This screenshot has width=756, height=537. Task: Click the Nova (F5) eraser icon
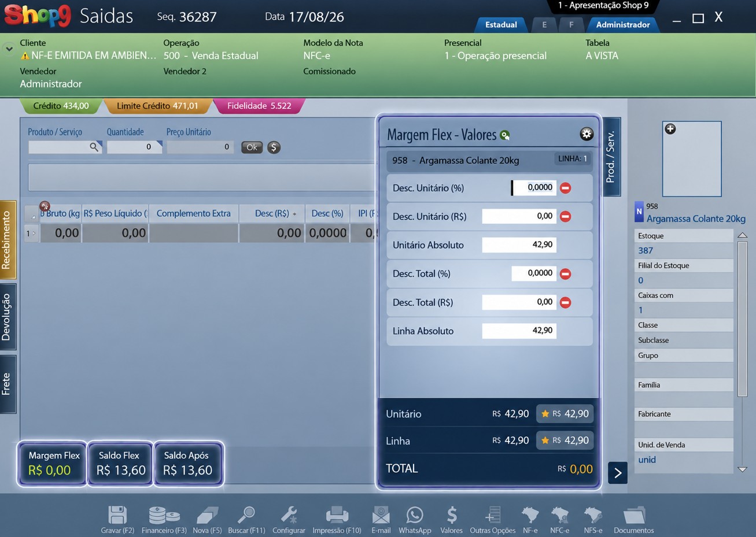[x=207, y=514]
